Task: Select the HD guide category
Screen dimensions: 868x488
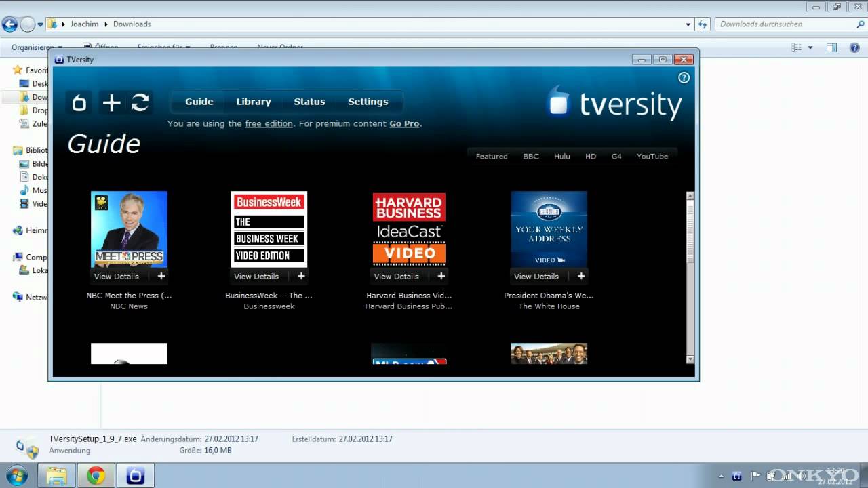Action: point(591,156)
